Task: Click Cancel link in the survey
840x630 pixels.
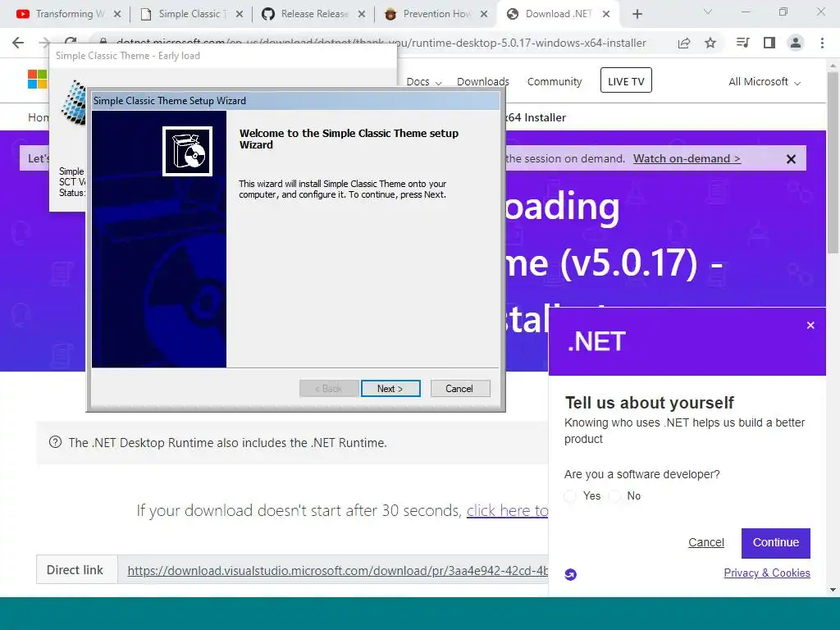Action: click(706, 542)
